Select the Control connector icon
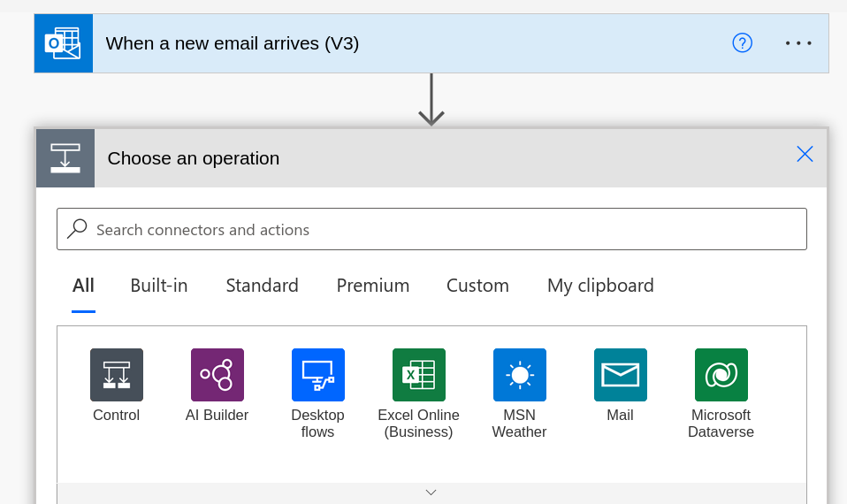847x504 pixels. [117, 375]
